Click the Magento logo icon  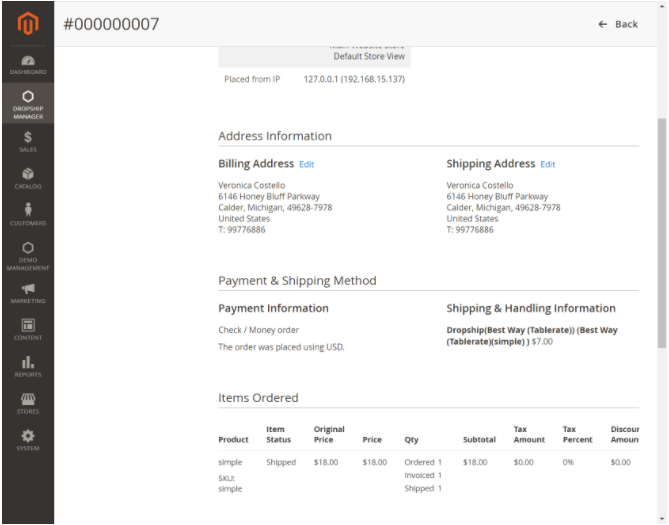28,23
